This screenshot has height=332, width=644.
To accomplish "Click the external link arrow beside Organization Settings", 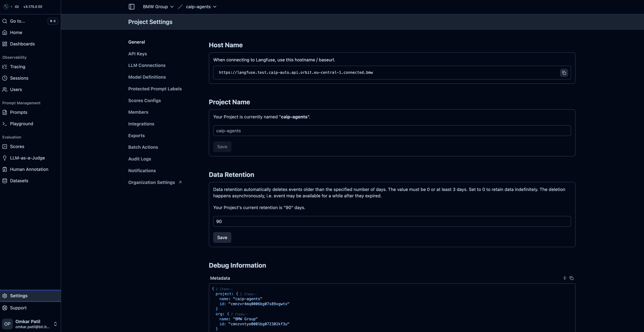I will 180,182.
